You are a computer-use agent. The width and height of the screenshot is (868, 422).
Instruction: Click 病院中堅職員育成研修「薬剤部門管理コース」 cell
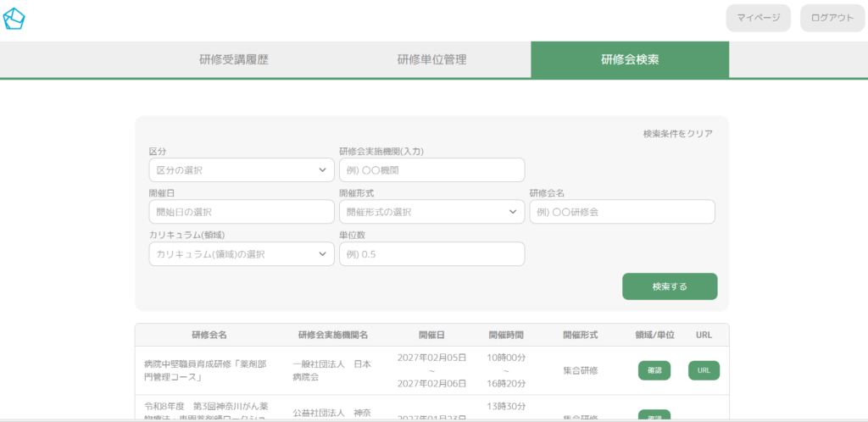pos(205,371)
